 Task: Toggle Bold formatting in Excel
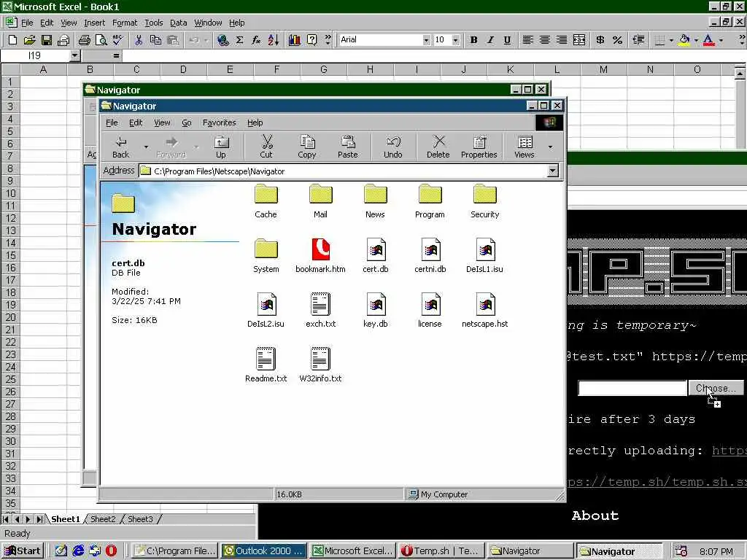tap(473, 41)
